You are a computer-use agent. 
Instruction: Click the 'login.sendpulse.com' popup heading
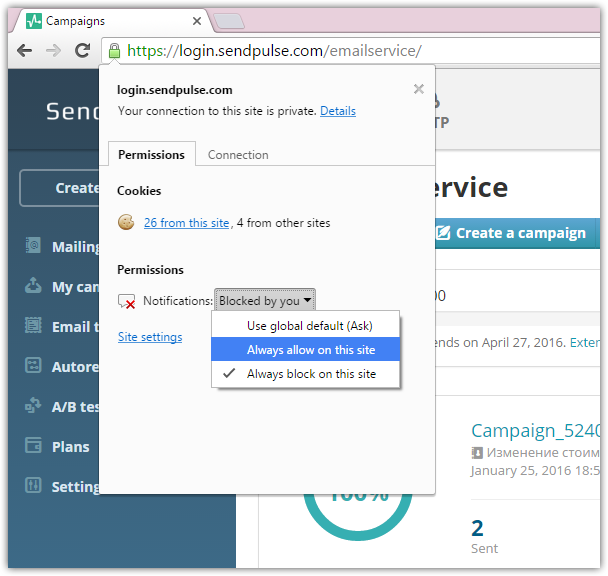(174, 90)
